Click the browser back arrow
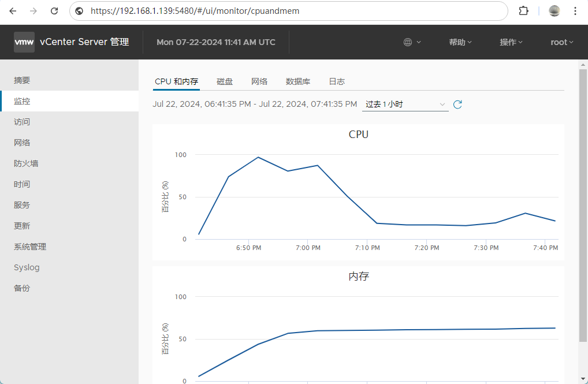 point(13,11)
